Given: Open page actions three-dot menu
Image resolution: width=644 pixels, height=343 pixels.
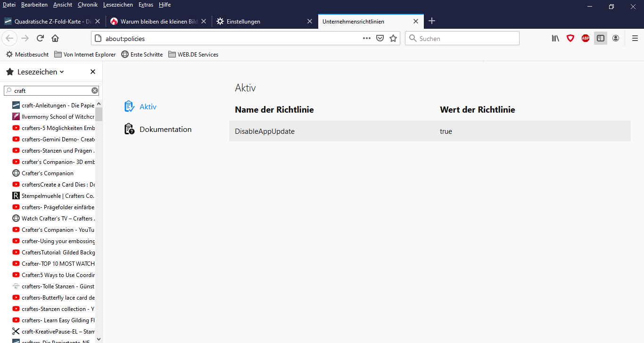Looking at the screenshot, I should pyautogui.click(x=367, y=38).
